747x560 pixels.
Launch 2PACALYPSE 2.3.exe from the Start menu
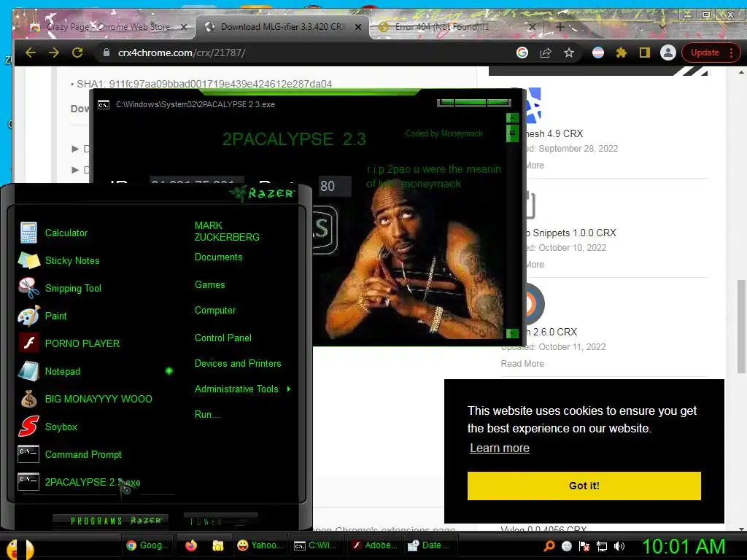pos(79,482)
